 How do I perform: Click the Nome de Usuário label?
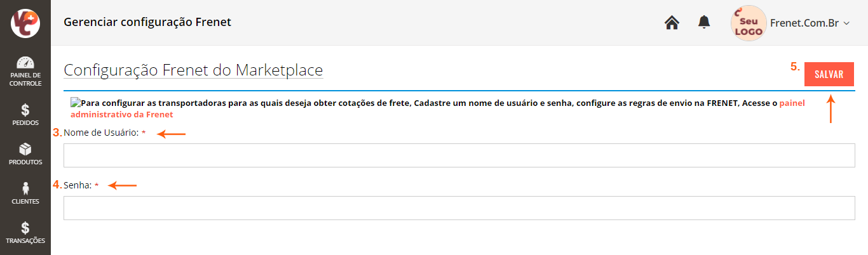101,133
